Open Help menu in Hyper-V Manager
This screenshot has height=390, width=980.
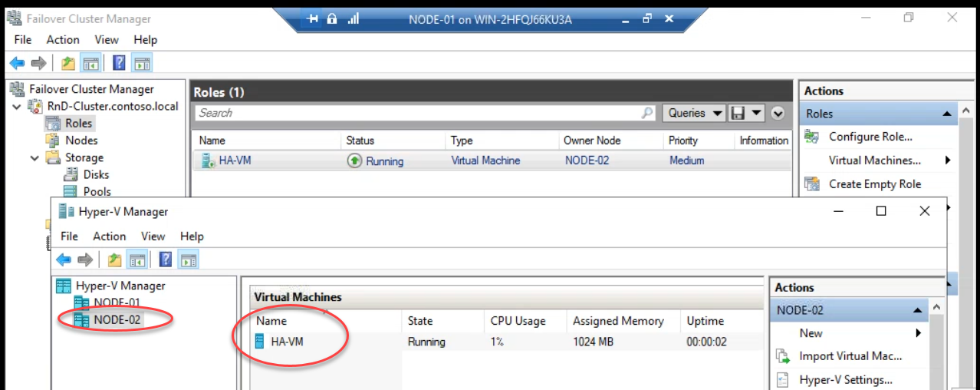tap(192, 236)
